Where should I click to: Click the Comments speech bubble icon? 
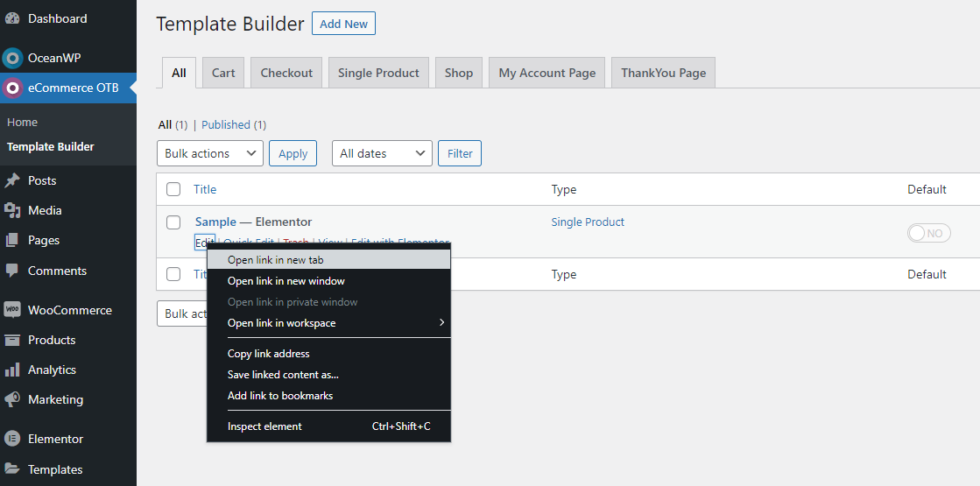[12, 271]
